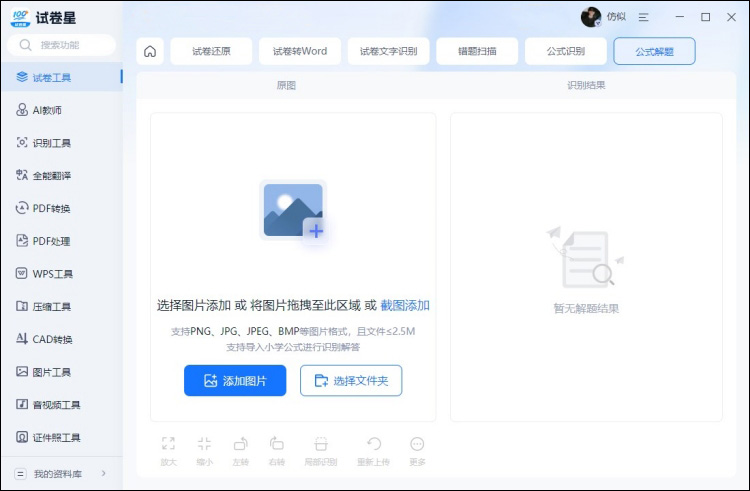Viewport: 750px width, 491px height.
Task: Click the add-image placeholder illustration
Action: coord(295,211)
